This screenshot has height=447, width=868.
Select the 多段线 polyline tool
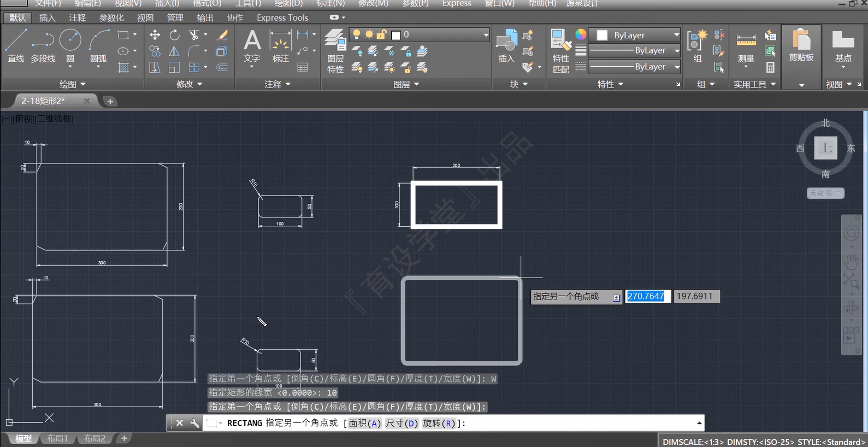click(43, 45)
